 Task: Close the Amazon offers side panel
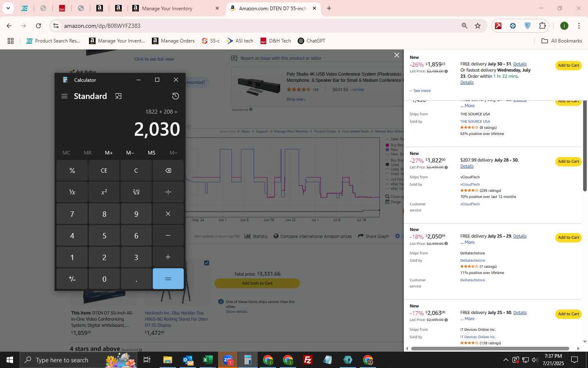[396, 55]
